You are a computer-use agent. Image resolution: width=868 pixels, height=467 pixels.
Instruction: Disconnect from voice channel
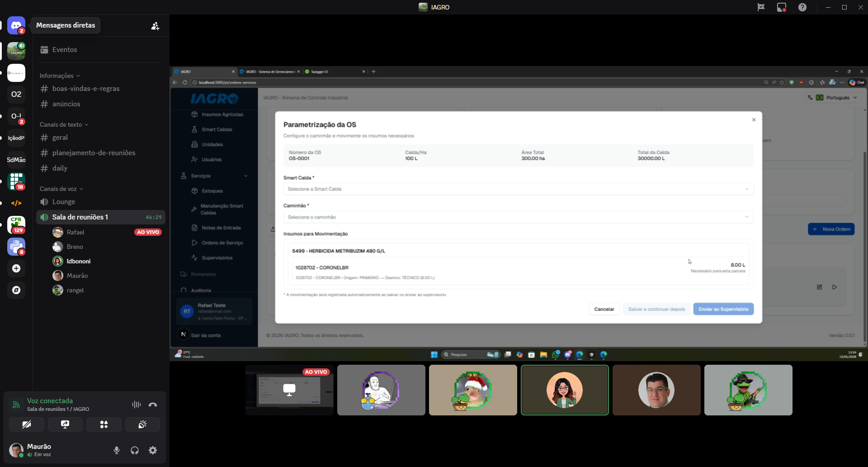pos(153,405)
